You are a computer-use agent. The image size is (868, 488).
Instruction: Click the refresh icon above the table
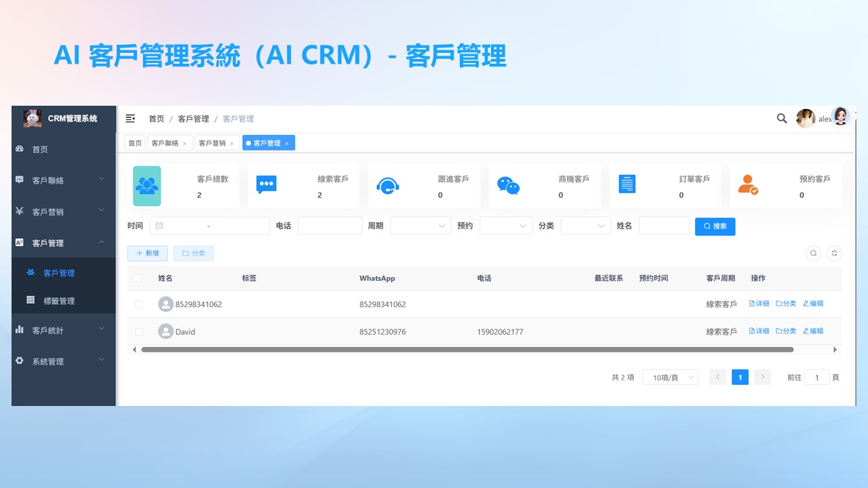(835, 253)
